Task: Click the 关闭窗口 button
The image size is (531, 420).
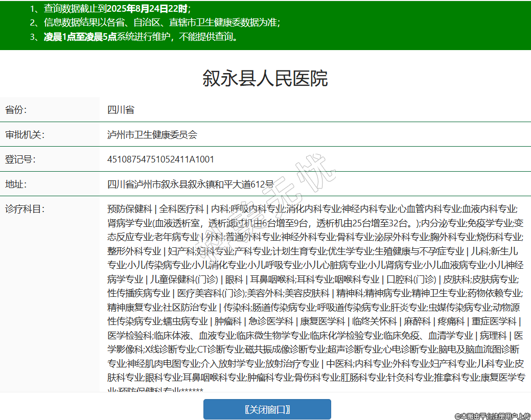Action: (267, 409)
